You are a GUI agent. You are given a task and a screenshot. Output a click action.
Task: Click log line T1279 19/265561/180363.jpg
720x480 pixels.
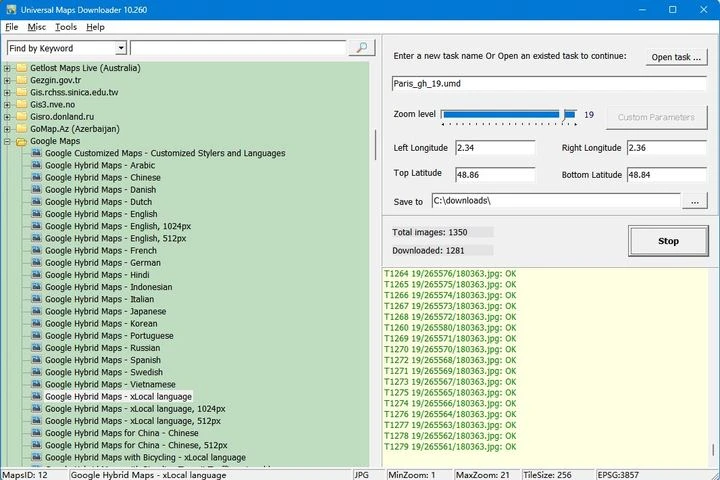click(450, 446)
